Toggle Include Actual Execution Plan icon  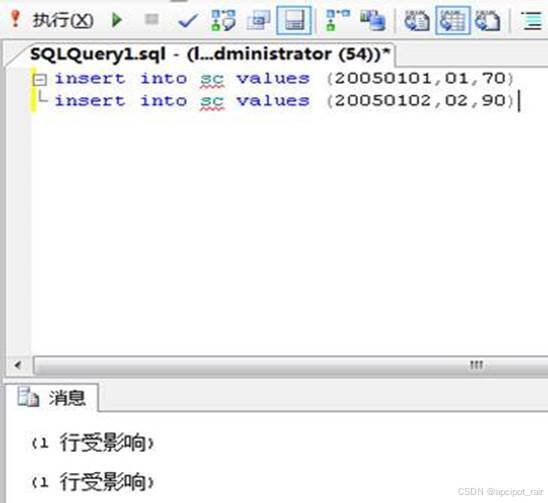click(x=338, y=20)
